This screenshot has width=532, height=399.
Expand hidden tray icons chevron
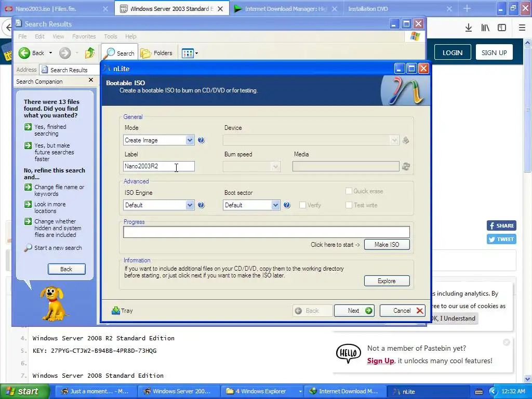tap(493, 392)
